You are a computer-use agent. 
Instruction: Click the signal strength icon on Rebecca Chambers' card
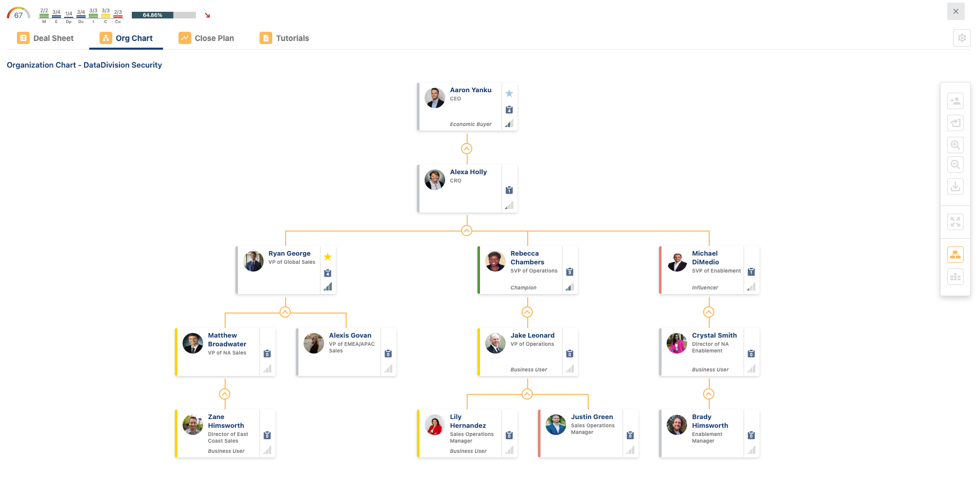(570, 287)
